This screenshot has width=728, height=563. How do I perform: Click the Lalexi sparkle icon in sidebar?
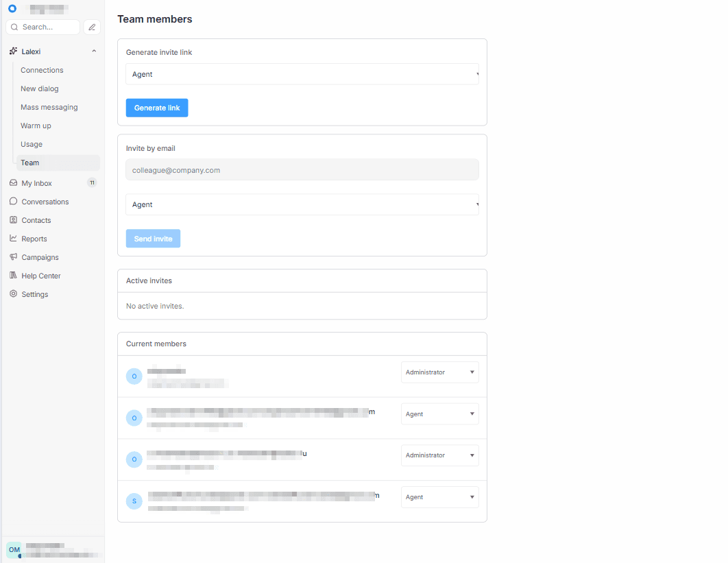(14, 51)
